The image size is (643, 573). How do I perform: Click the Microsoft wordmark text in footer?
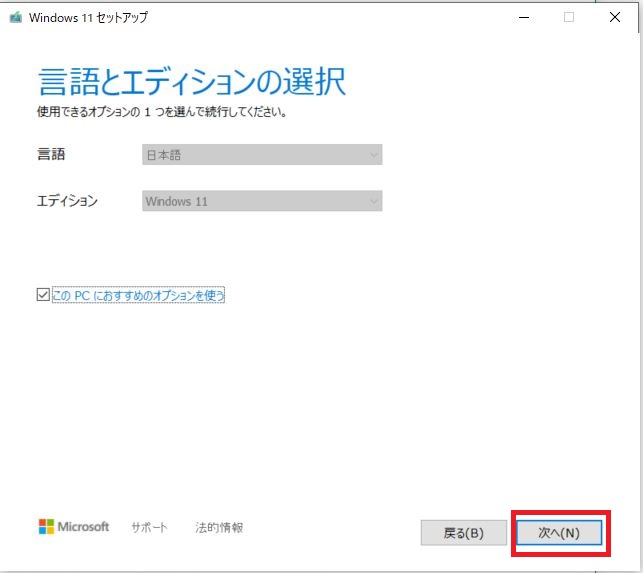pos(84,526)
